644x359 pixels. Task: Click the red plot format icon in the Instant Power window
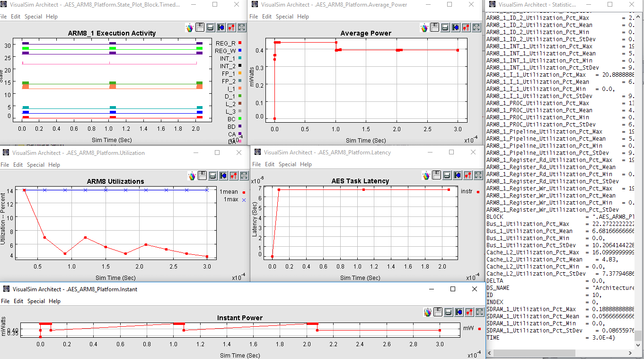(x=468, y=312)
